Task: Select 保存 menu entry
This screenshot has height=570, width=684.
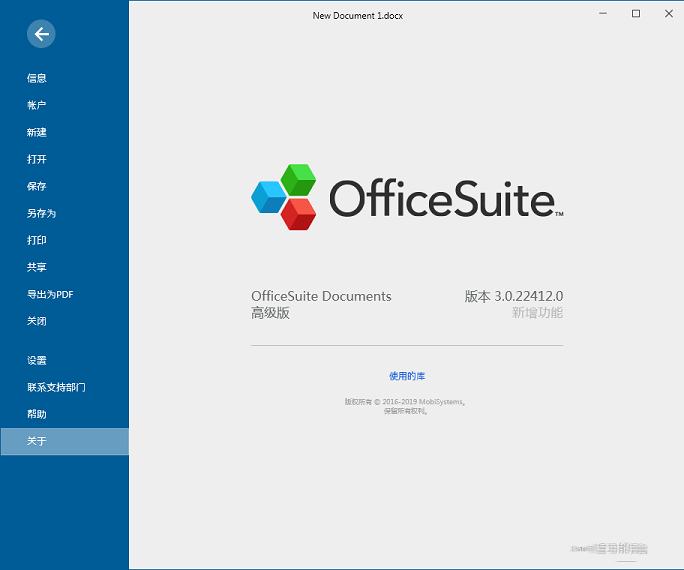Action: (x=37, y=186)
